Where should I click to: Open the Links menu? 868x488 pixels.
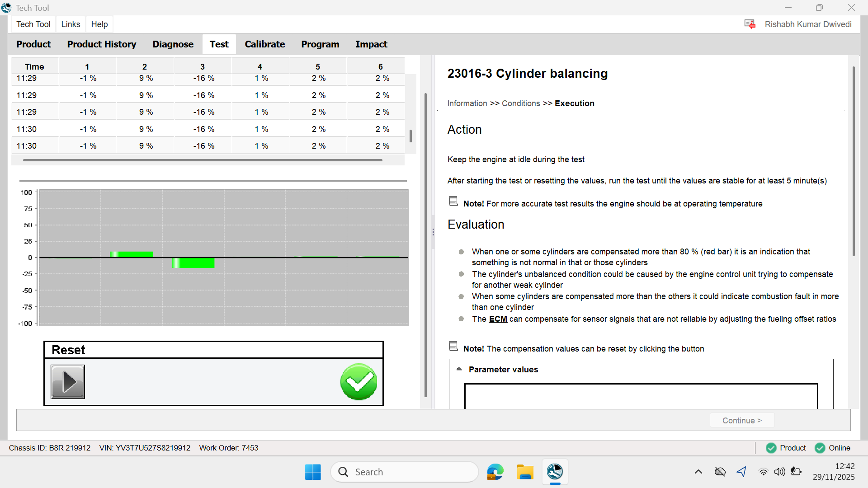[71, 24]
